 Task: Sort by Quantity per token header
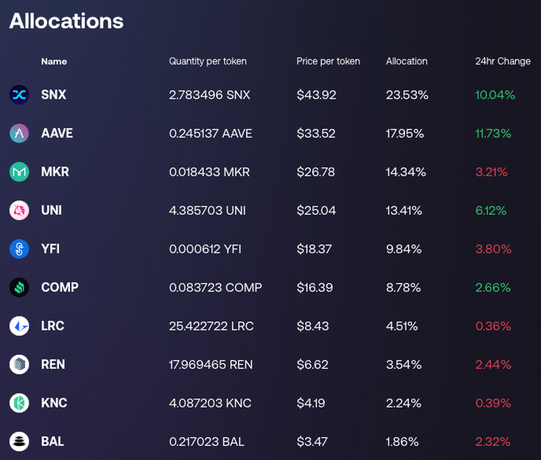208,61
